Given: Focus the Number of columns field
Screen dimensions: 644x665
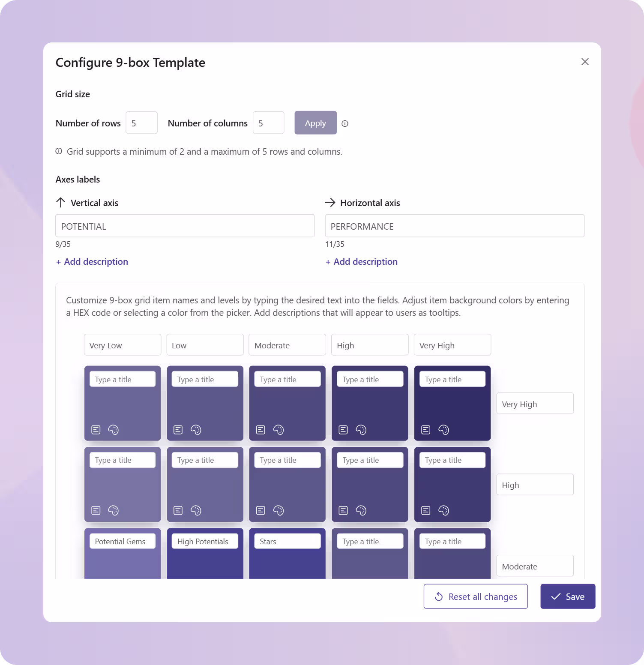Looking at the screenshot, I should click(269, 123).
